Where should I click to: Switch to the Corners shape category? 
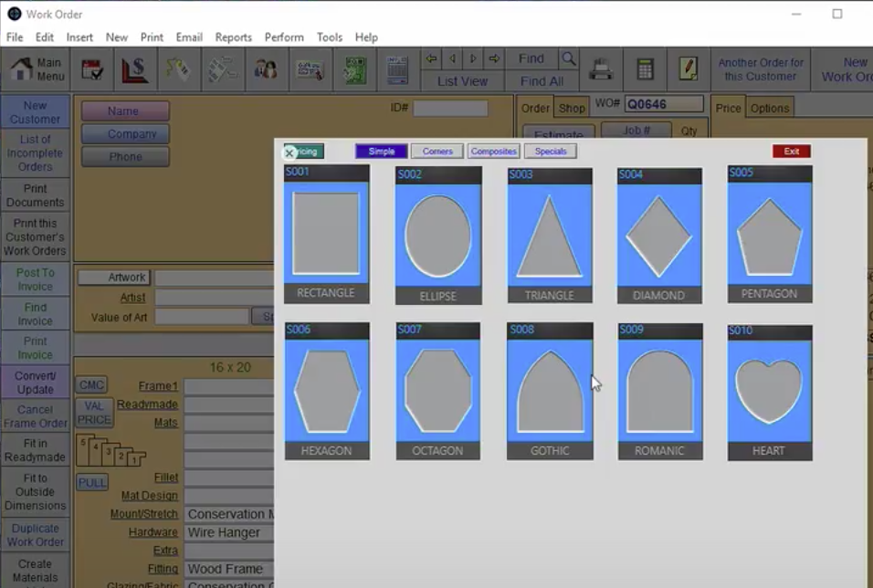coord(437,152)
